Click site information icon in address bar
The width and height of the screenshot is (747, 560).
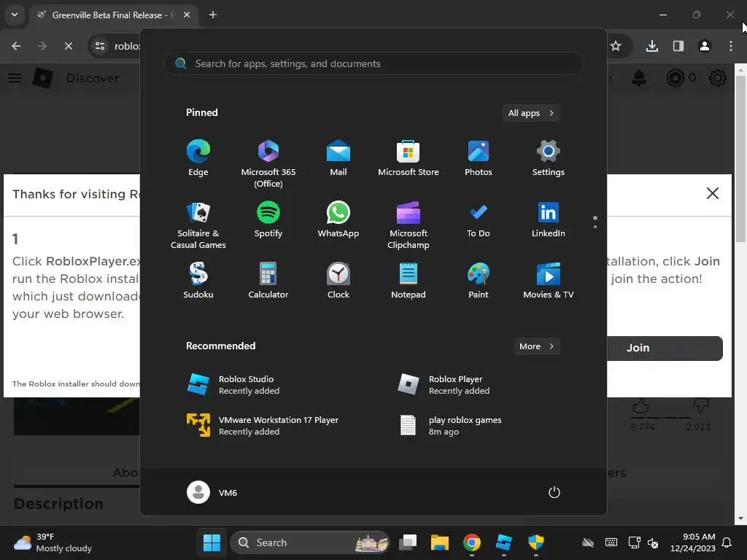100,46
